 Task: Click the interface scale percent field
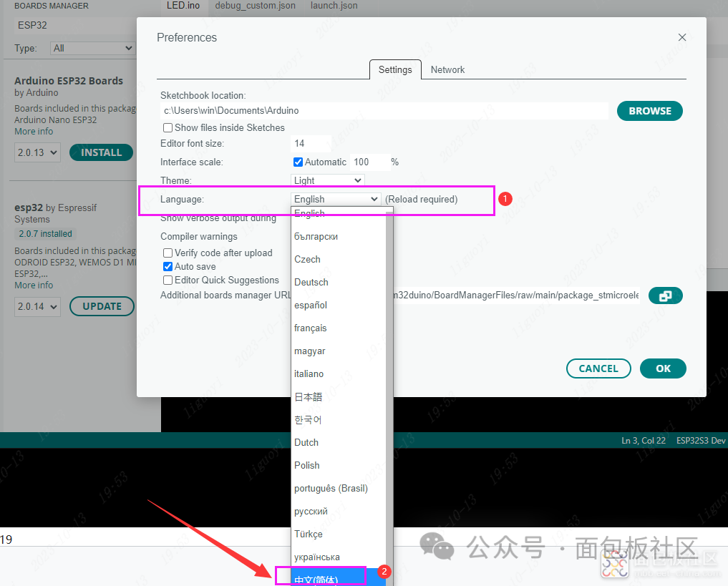[369, 162]
